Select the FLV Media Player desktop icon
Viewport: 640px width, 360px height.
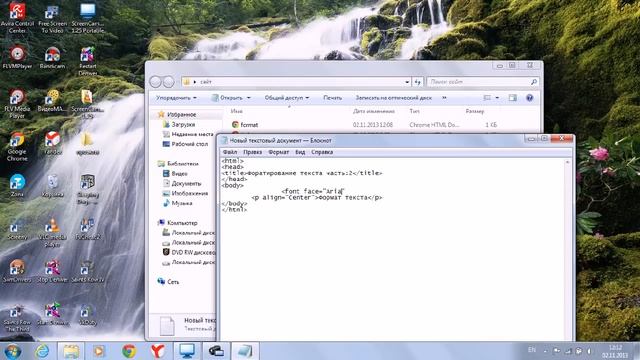coord(17,104)
